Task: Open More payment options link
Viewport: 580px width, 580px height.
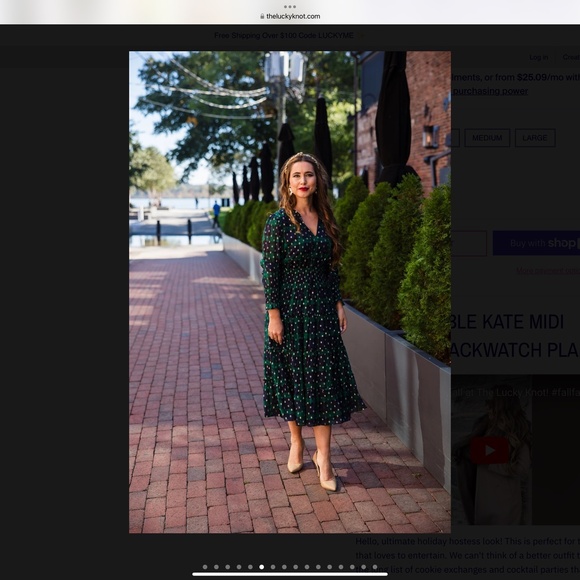Action: click(x=548, y=271)
